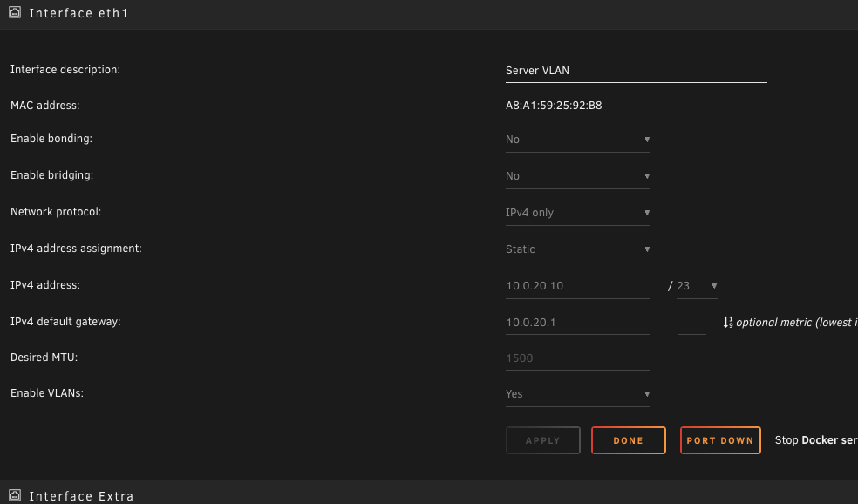
Task: Click the Enable bonding label
Action: pos(51,139)
